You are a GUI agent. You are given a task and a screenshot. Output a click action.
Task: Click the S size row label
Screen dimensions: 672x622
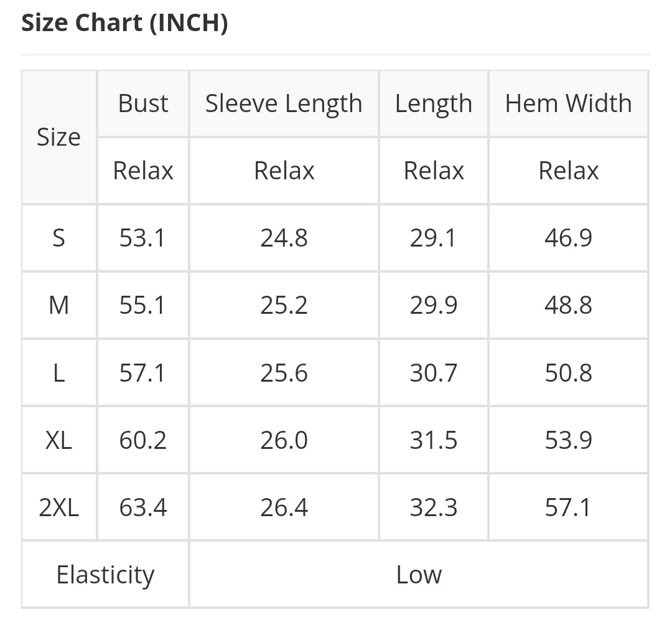tap(59, 238)
